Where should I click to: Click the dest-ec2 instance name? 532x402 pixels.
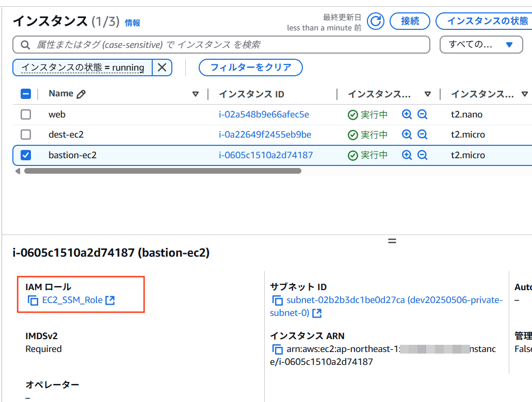pyautogui.click(x=66, y=135)
